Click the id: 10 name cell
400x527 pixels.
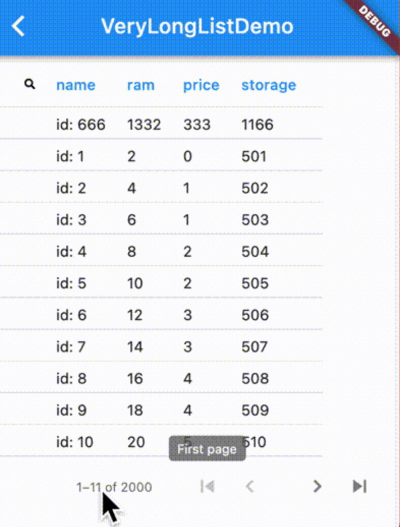pyautogui.click(x=75, y=442)
